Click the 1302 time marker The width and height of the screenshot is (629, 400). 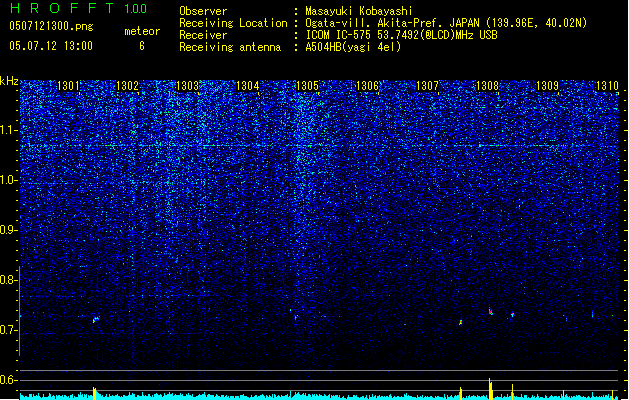point(127,86)
